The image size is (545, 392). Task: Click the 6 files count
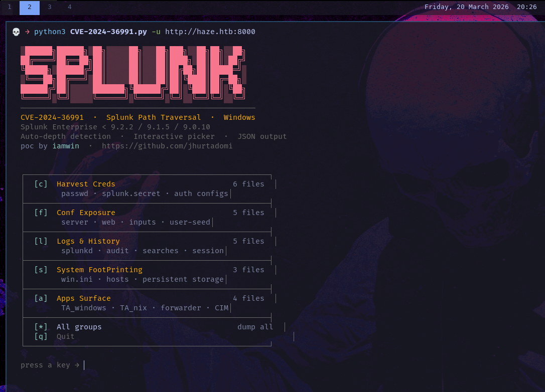248,184
